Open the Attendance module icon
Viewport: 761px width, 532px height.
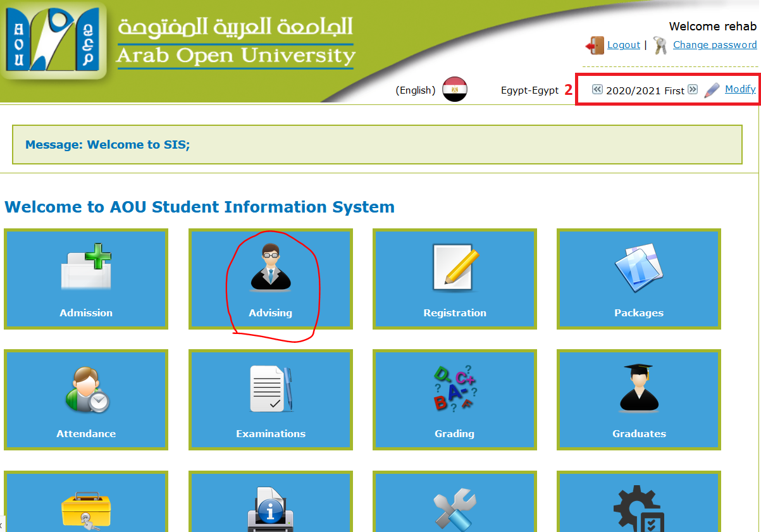tap(87, 390)
